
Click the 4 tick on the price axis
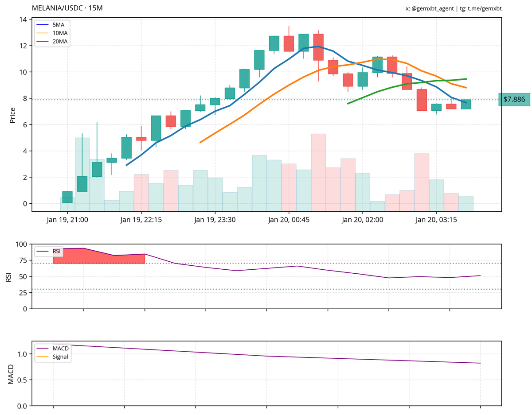coord(25,151)
